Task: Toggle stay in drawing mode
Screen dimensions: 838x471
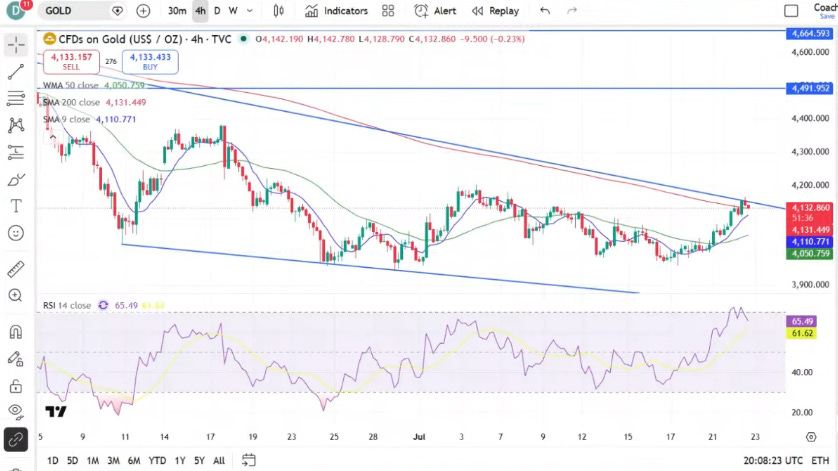Action: 16,359
